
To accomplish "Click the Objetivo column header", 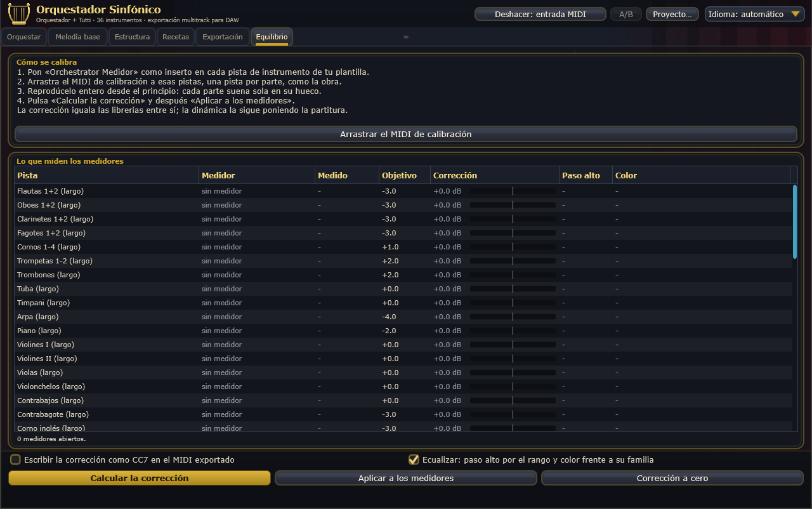I will point(404,175).
